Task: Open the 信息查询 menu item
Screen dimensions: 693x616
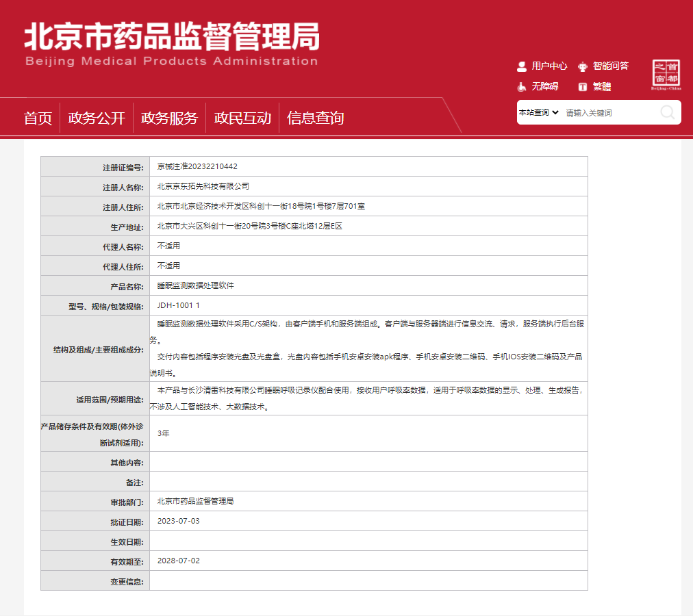Action: [315, 118]
